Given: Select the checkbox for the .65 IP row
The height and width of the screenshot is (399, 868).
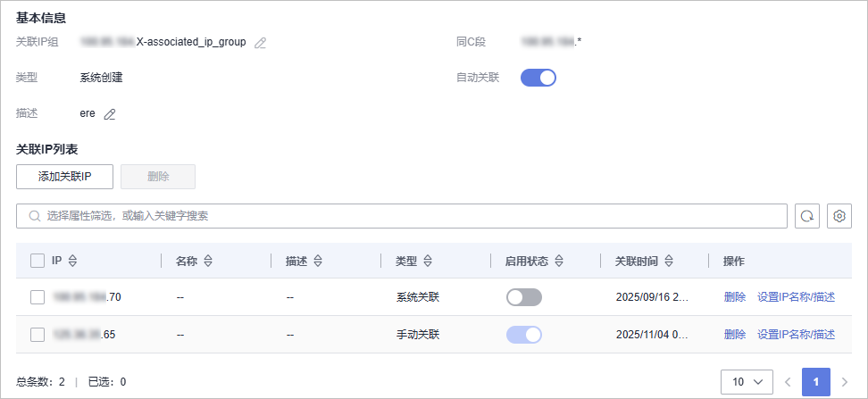Looking at the screenshot, I should (38, 335).
